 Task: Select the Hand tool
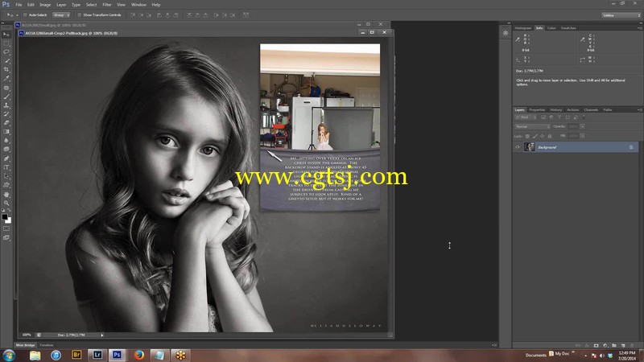(6, 195)
